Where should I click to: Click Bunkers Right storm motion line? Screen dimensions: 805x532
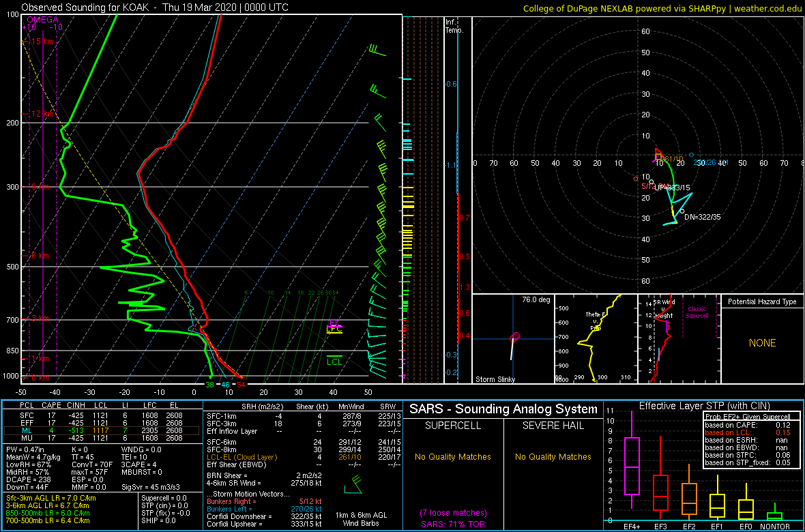264,501
